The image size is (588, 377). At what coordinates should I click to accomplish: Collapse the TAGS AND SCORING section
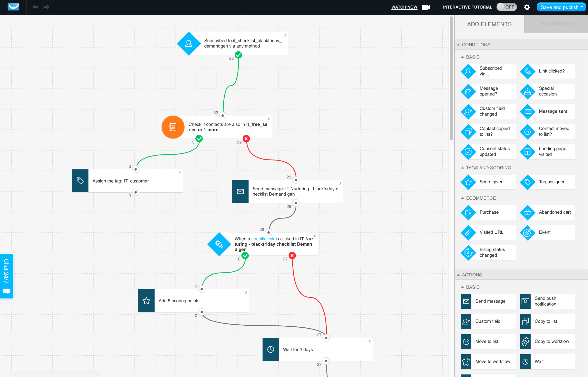(x=462, y=167)
